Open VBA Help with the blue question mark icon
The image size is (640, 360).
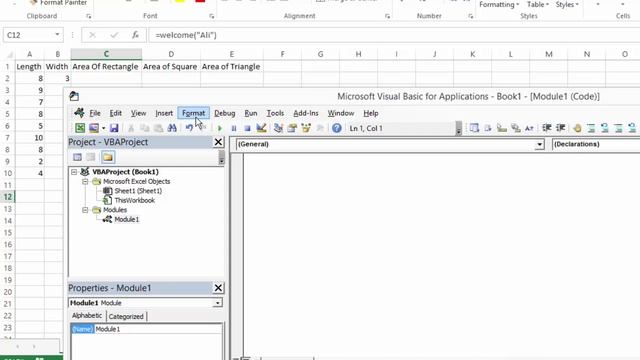337,128
